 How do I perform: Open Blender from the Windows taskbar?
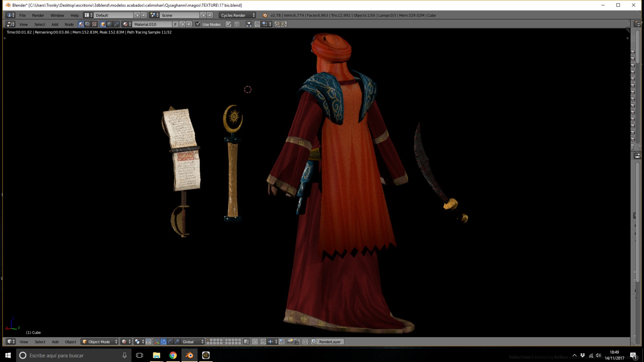(189, 355)
